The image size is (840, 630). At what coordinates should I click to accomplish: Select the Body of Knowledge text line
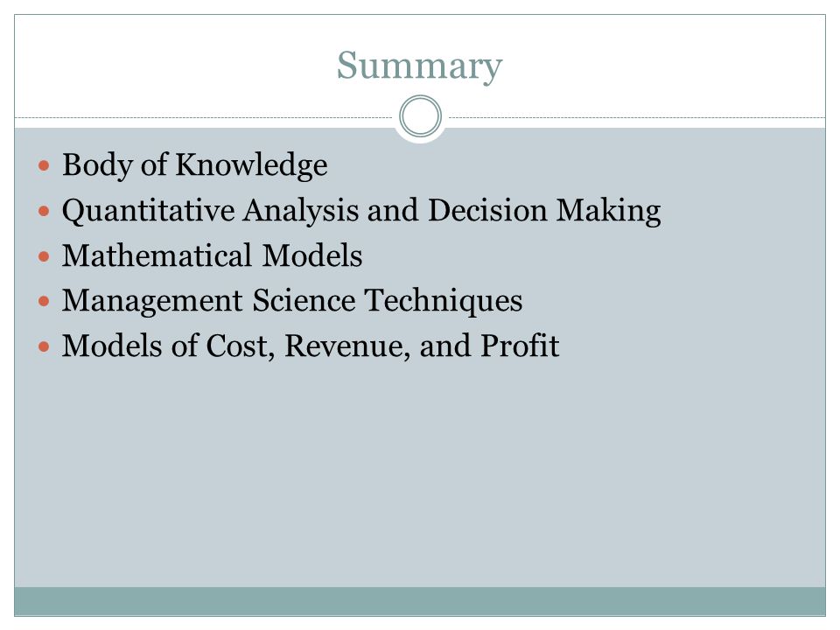pos(195,165)
